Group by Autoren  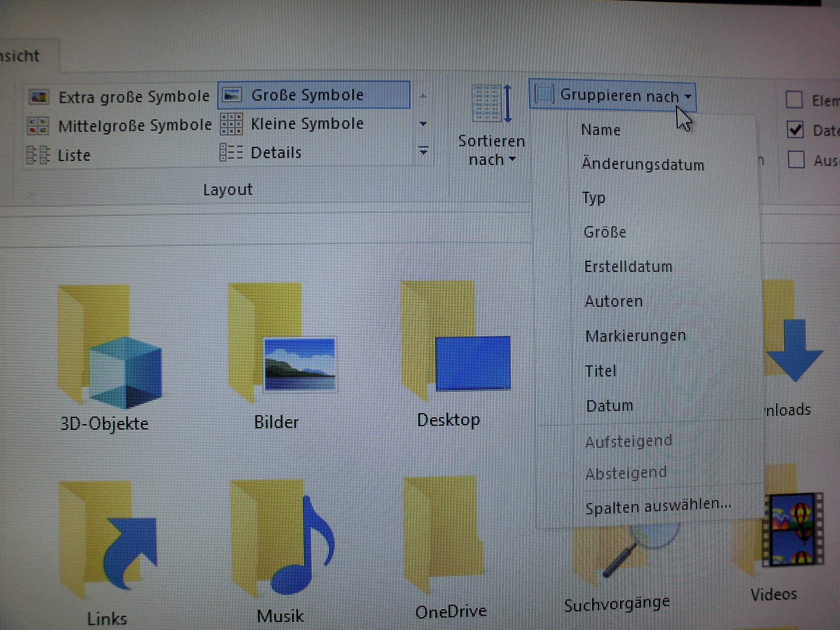click(x=614, y=301)
